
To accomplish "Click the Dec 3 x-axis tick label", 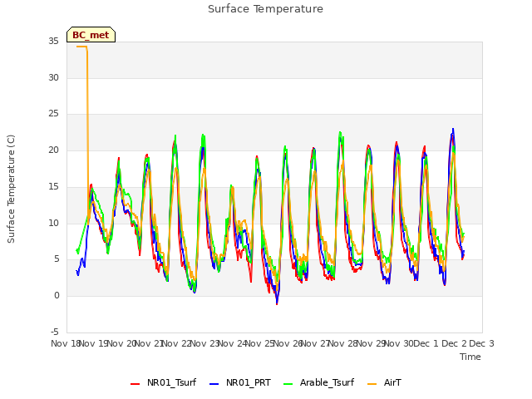I will pos(481,343).
